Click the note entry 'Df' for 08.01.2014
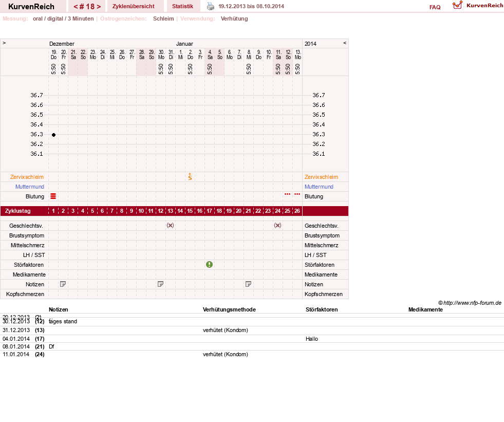Viewport: 504px width, 422px height. pyautogui.click(x=51, y=346)
